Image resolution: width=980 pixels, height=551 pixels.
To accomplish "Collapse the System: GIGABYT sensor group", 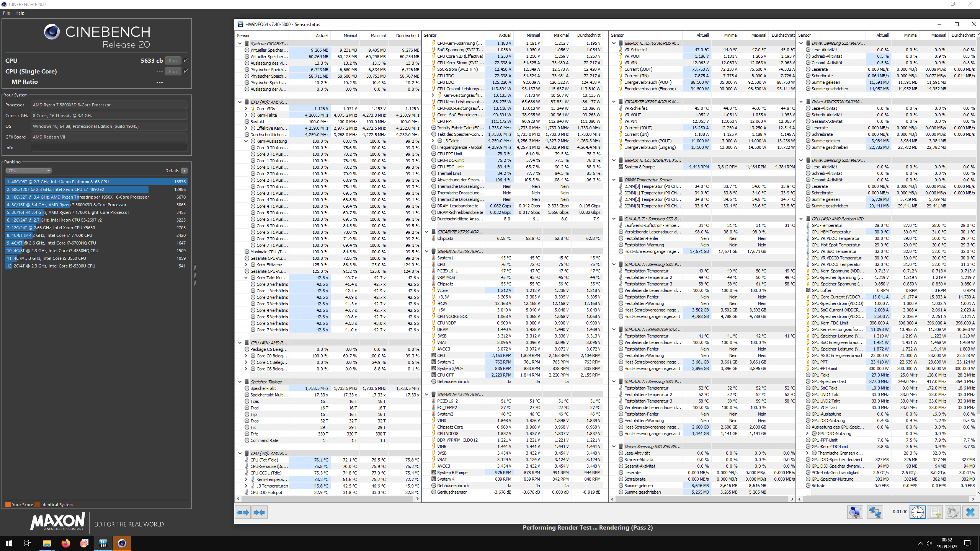I will point(240,43).
